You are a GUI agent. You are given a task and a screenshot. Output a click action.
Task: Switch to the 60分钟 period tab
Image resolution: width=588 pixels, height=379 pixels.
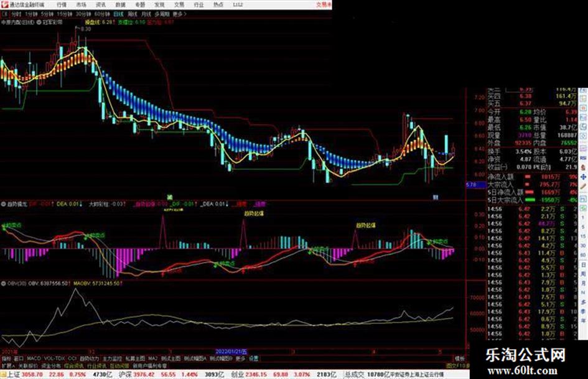pos(102,14)
